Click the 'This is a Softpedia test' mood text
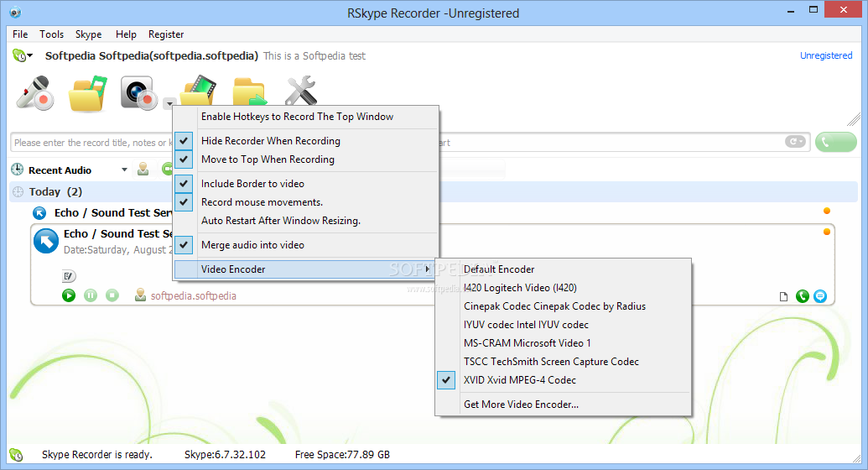The width and height of the screenshot is (868, 470). click(x=314, y=56)
